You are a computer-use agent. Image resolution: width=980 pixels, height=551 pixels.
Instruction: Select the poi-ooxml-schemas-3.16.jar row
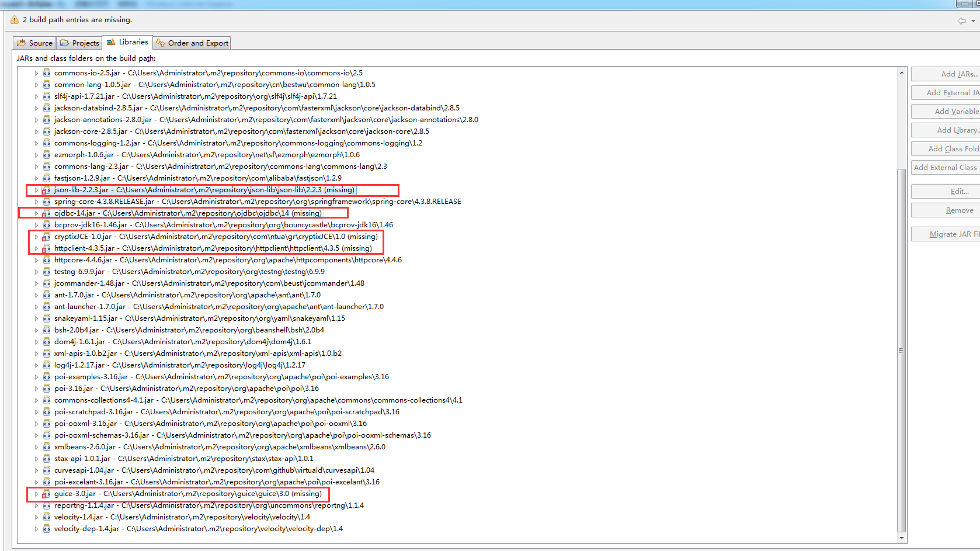click(243, 435)
